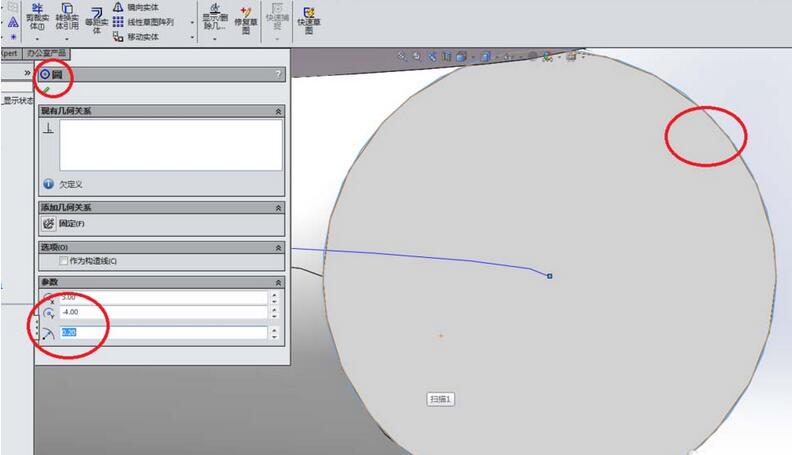Collapse the Parameters (参数) section

278,282
